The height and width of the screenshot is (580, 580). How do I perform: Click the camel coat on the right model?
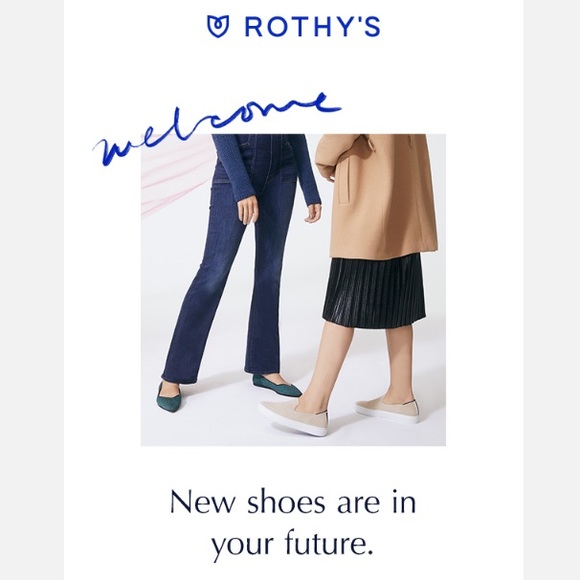[379, 196]
